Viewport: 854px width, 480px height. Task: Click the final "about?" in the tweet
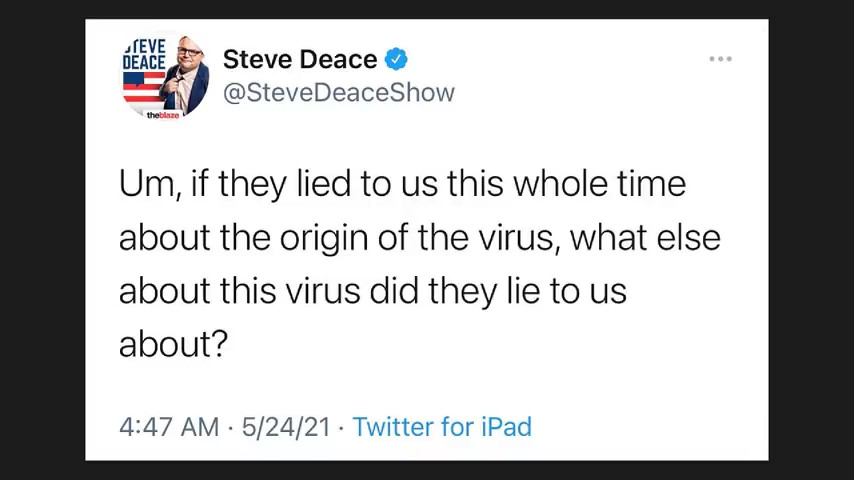pos(173,344)
